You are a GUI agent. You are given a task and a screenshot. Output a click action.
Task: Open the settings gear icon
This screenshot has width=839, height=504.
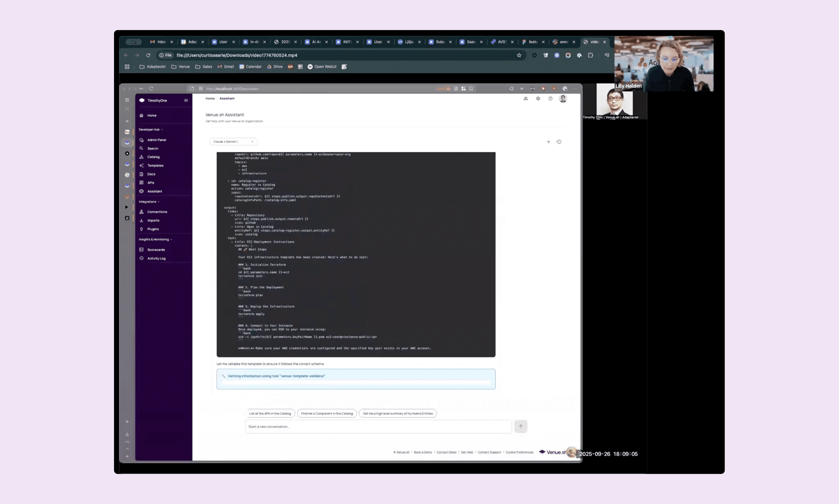coord(538,98)
